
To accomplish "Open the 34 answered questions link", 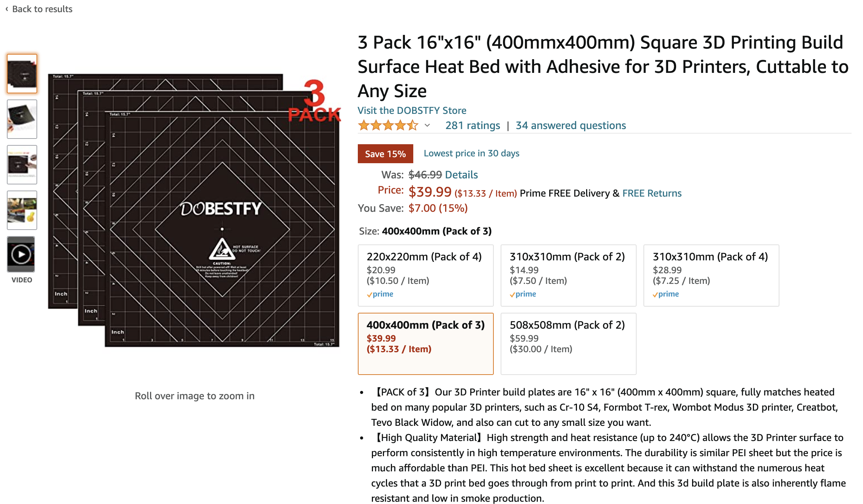I will tap(571, 126).
